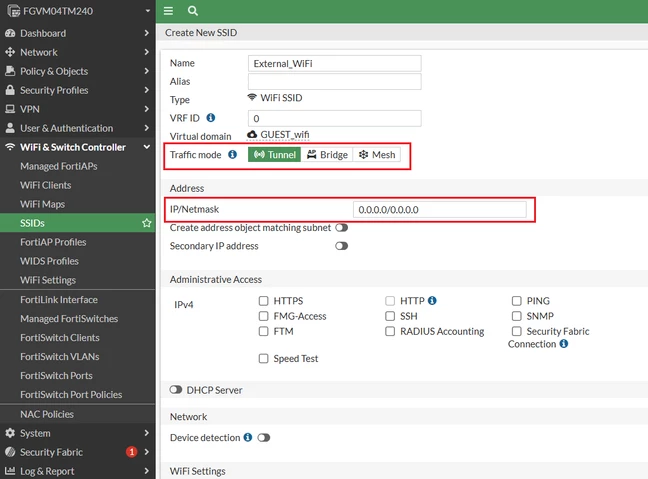Click the Device detection info icon
This screenshot has height=479, width=648.
click(248, 437)
